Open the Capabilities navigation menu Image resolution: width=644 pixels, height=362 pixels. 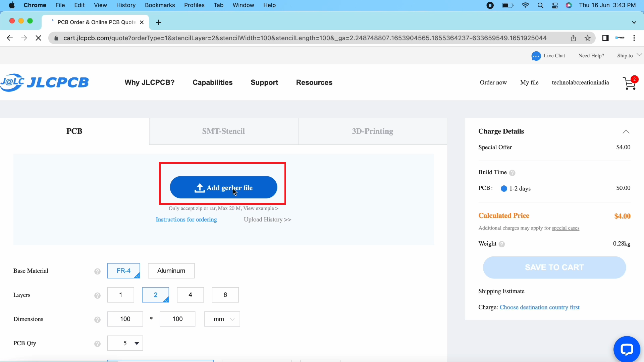click(x=213, y=82)
